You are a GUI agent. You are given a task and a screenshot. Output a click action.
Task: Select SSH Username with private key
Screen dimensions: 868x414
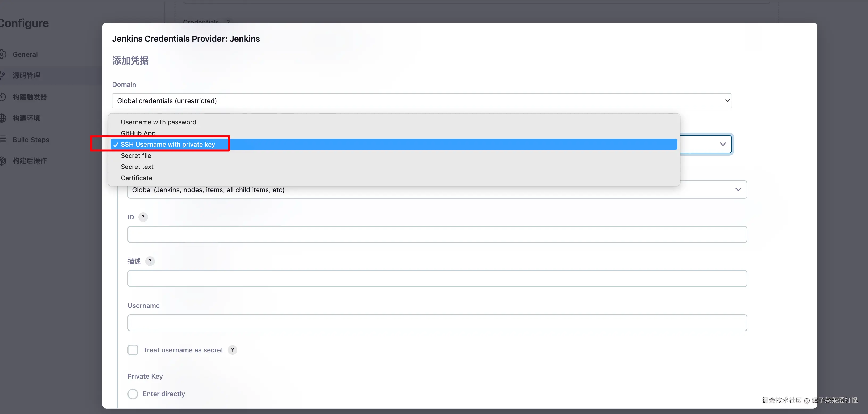coord(168,144)
